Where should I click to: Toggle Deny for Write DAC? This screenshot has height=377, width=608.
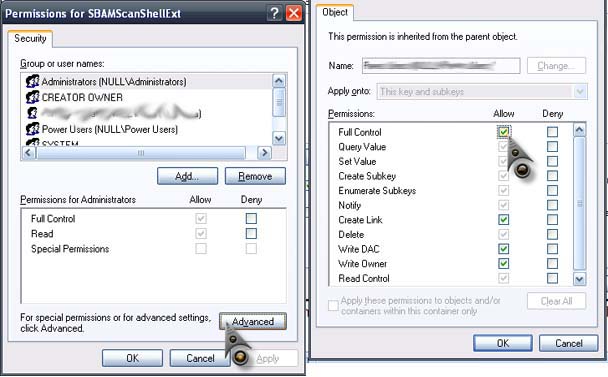pyautogui.click(x=553, y=249)
